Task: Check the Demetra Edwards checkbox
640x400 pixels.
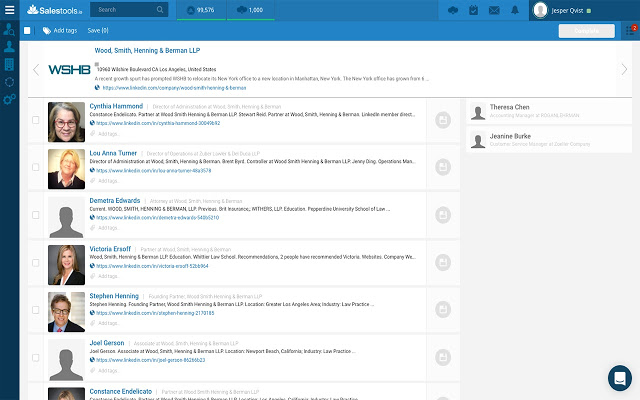Action: [x=36, y=215]
